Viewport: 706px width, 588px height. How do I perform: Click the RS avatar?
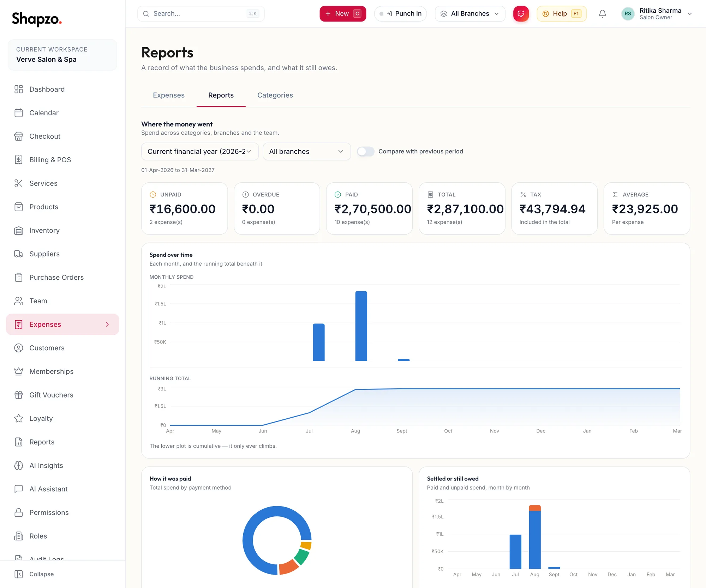tap(628, 14)
